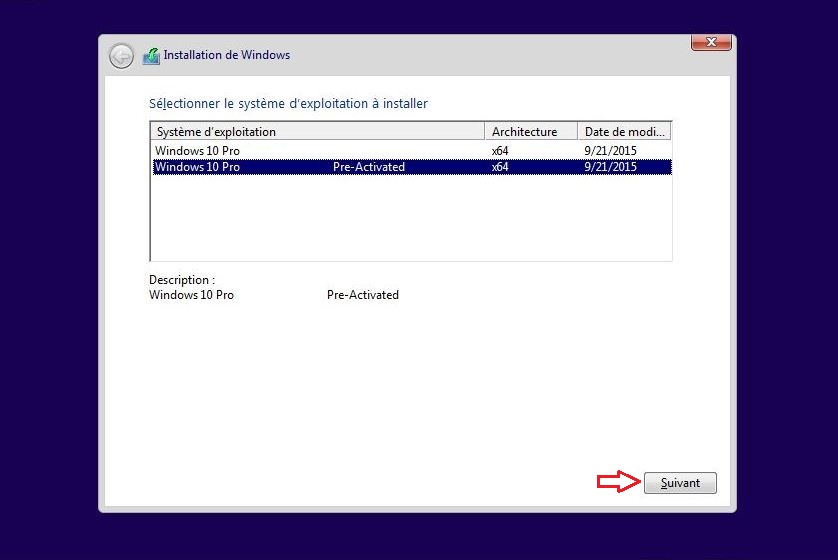Select the Windows 10 Pro Pre-Activated row
Viewport: 838px width, 560px height.
click(412, 167)
